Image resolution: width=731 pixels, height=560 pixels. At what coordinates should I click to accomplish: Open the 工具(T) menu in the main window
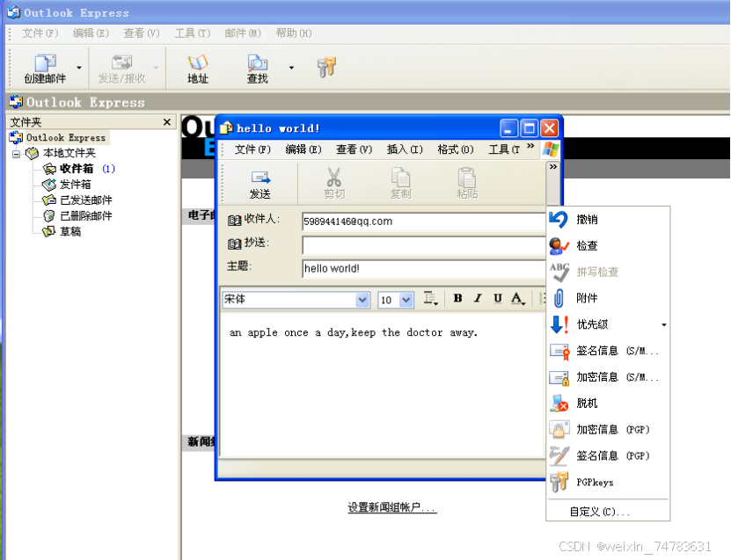(192, 33)
